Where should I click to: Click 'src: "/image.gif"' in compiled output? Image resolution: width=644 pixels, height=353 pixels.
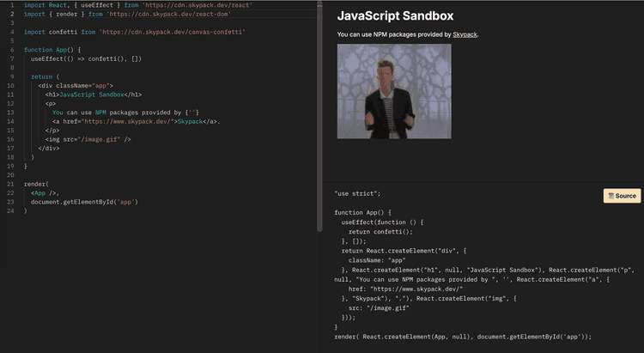tap(379, 307)
